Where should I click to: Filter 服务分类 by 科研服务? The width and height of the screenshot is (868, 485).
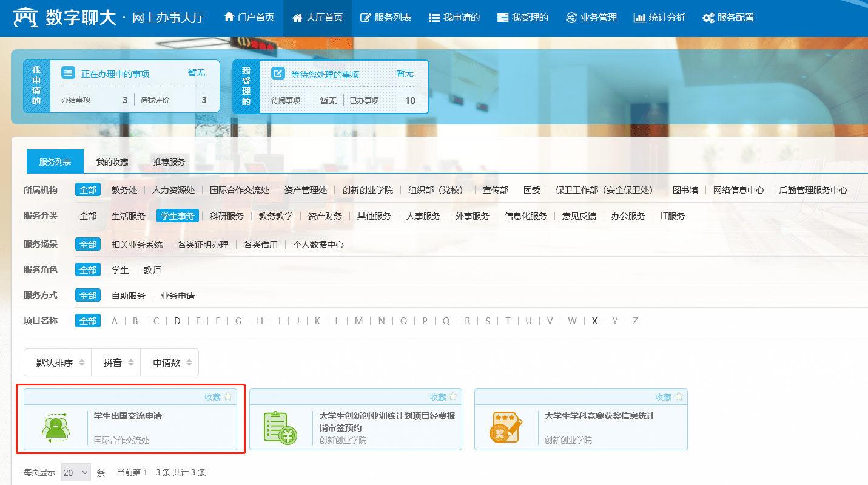[x=226, y=216]
